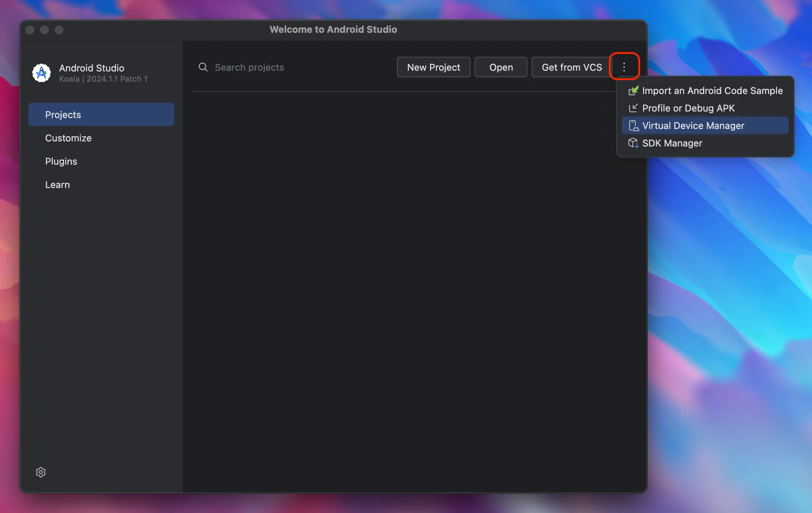Click the SDK Manager cube icon
This screenshot has height=513, width=812.
pyautogui.click(x=633, y=143)
